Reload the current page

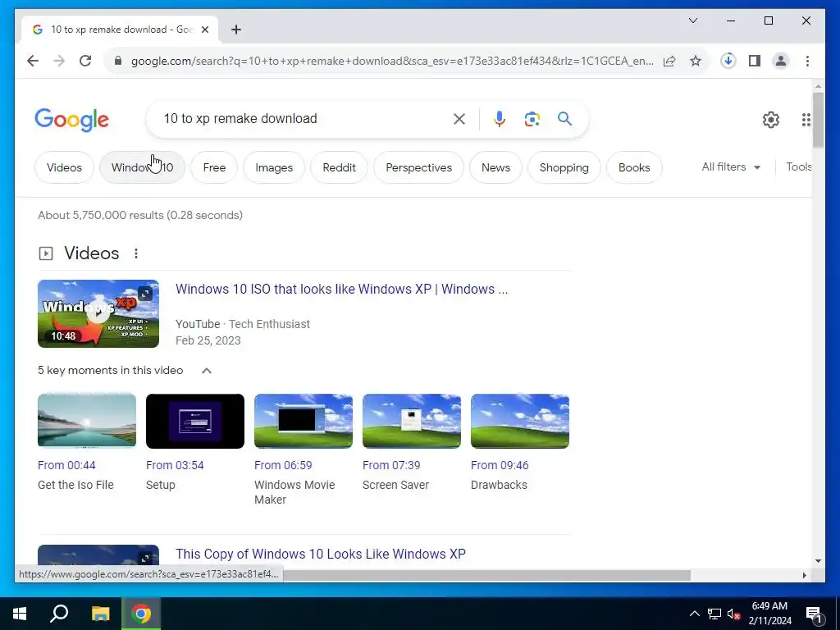(x=85, y=61)
